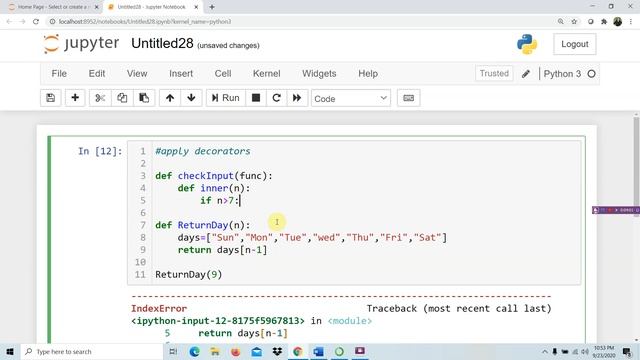This screenshot has width=640, height=360.
Task: Open browser zoom magnifier icon in address bar
Action: [561, 22]
